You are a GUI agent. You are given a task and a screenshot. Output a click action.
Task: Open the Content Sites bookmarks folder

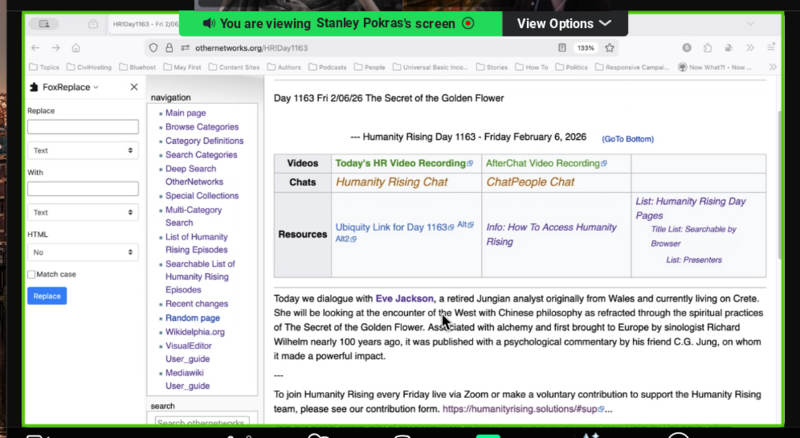tap(234, 67)
